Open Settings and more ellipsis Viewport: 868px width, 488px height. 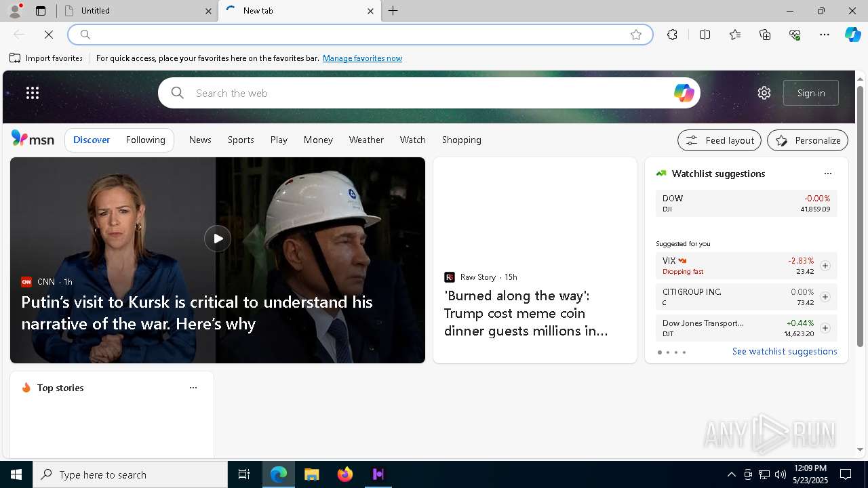(x=825, y=35)
